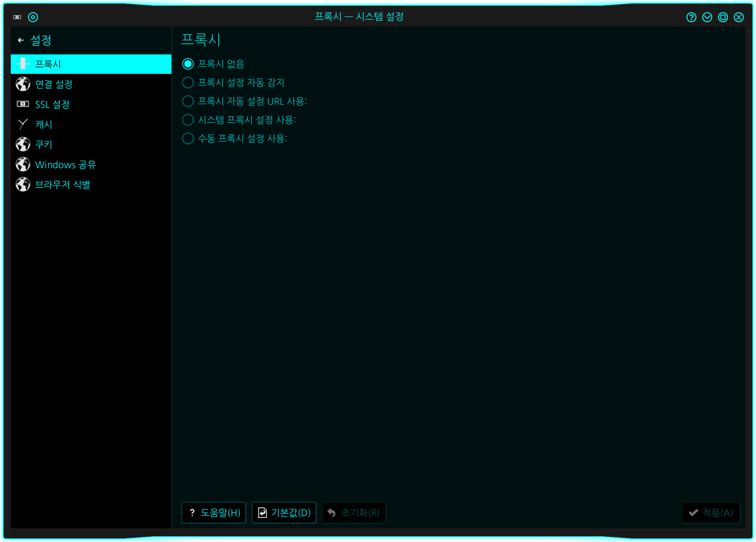Choose 프록시 자동 설정 URL 사용 radio
This screenshot has width=756, height=542.
(x=188, y=101)
